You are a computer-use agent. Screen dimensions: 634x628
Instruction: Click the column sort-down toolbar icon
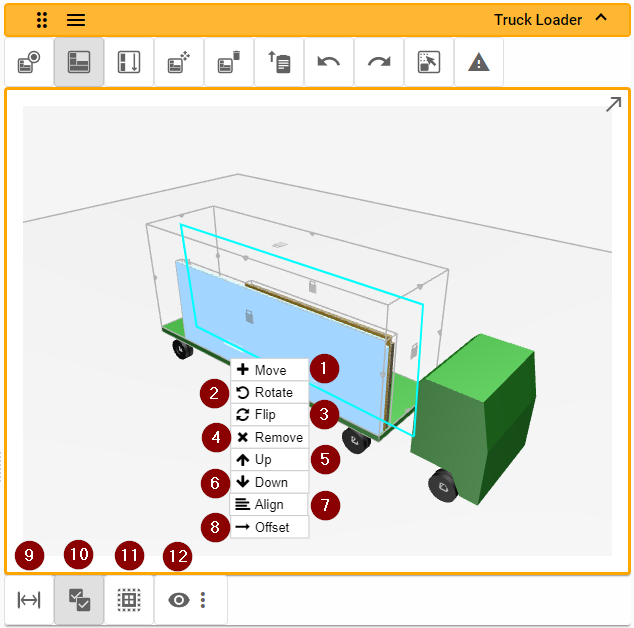[x=129, y=62]
